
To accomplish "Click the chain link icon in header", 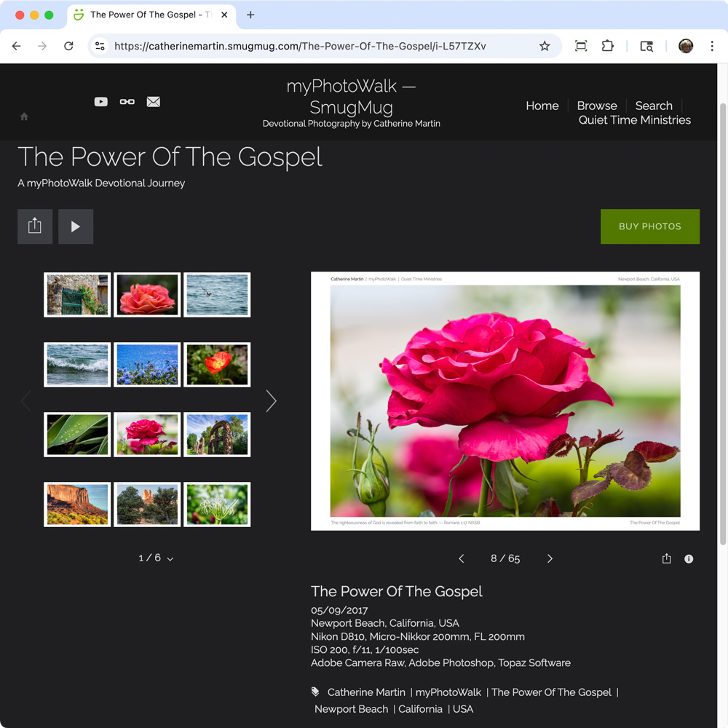I will click(127, 102).
